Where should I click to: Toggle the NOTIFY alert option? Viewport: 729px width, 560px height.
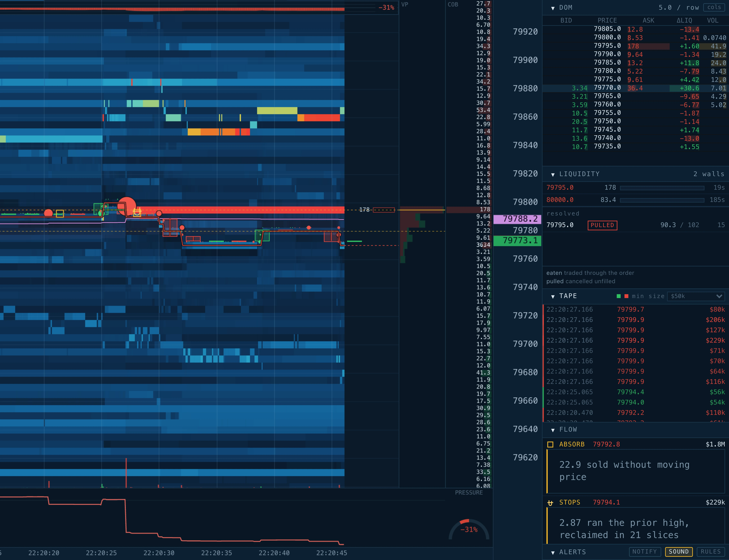(x=644, y=552)
